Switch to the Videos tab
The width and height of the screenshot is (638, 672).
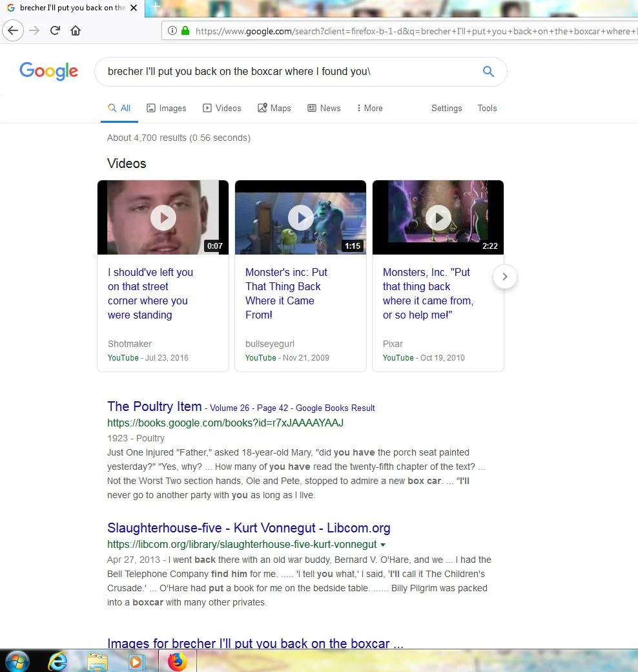tap(221, 108)
